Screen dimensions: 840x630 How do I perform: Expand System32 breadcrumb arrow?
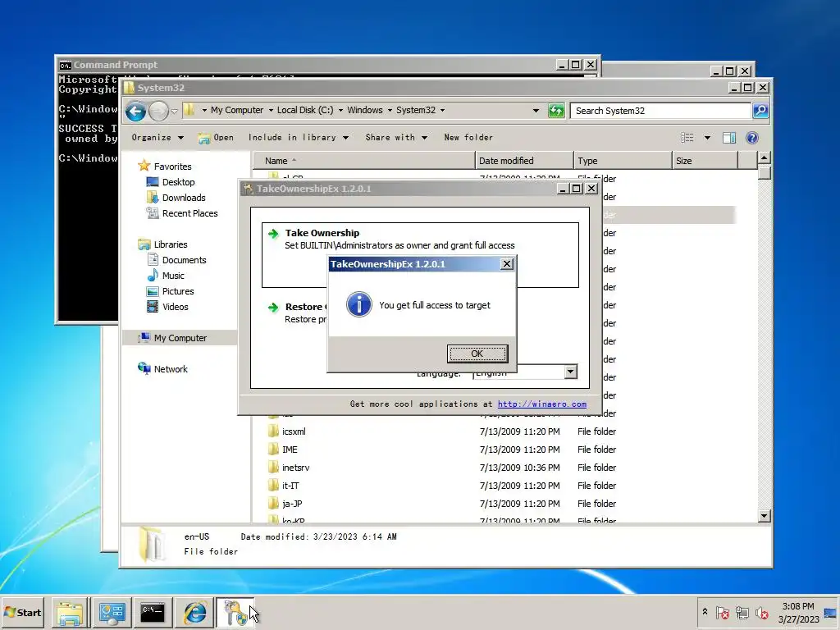point(442,111)
